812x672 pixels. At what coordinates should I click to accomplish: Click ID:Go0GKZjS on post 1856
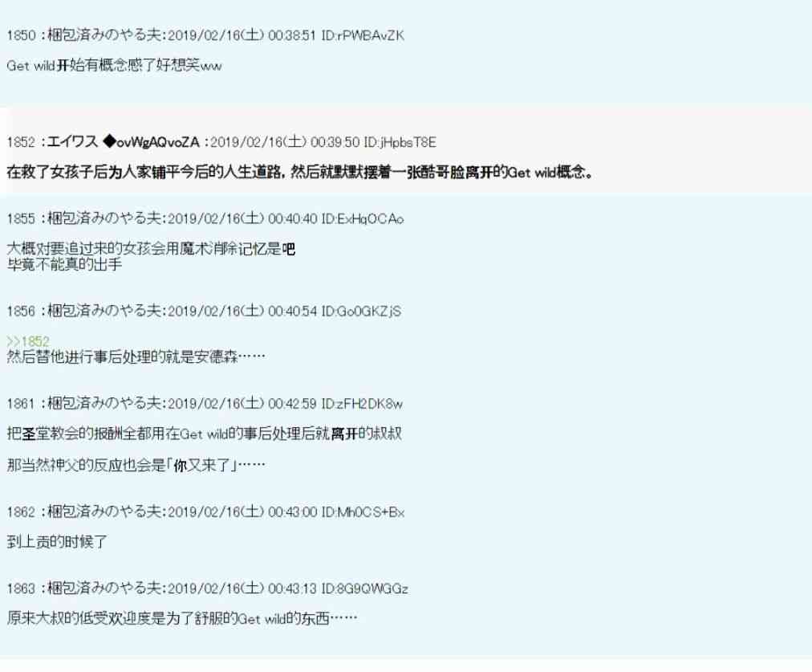[361, 311]
